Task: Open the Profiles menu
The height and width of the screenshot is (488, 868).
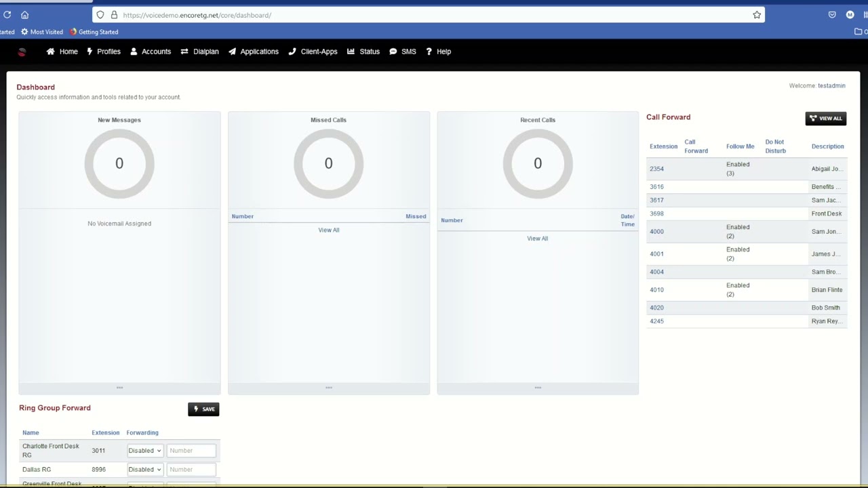Action: click(x=104, y=52)
